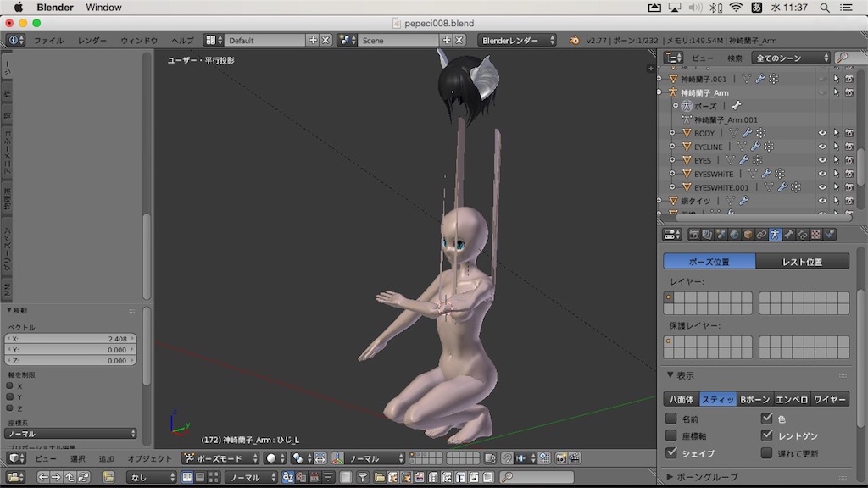Open the bone constraints properties tab
The height and width of the screenshot is (488, 868).
click(x=802, y=235)
